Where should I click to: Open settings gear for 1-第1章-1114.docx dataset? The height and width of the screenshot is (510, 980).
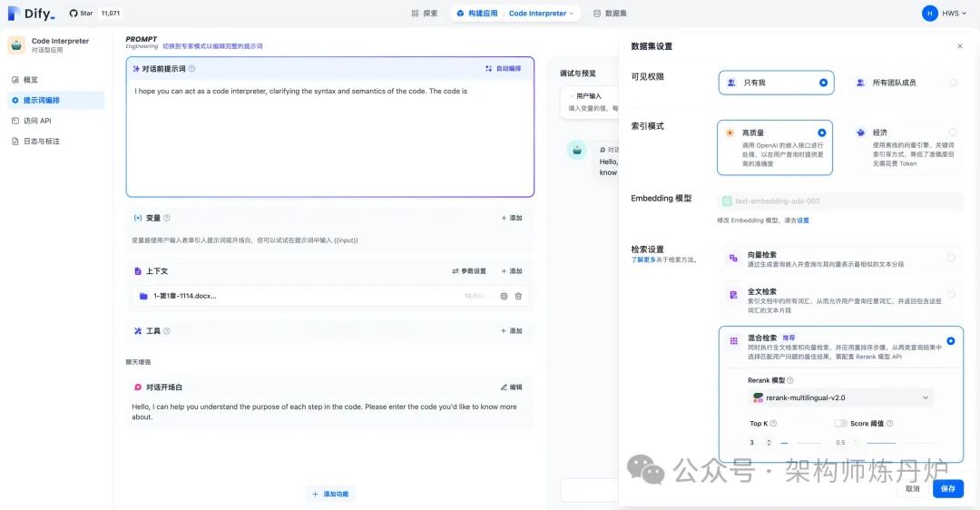[504, 296]
